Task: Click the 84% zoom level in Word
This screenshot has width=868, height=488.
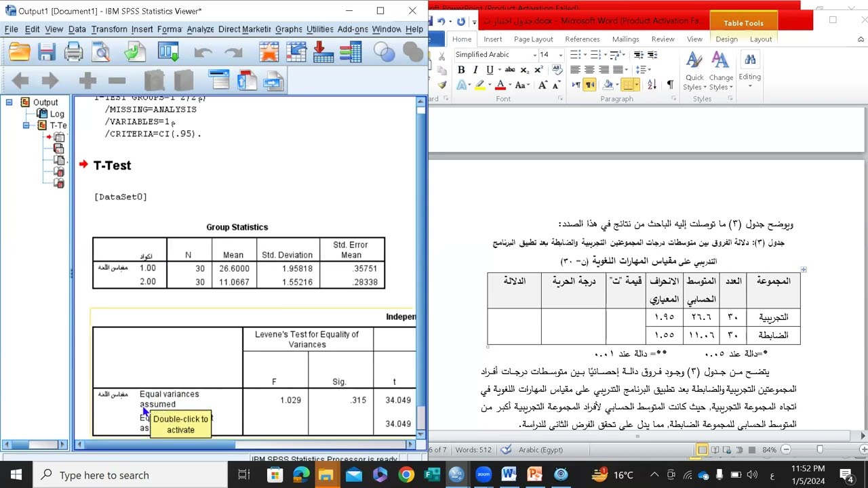Action: point(769,450)
